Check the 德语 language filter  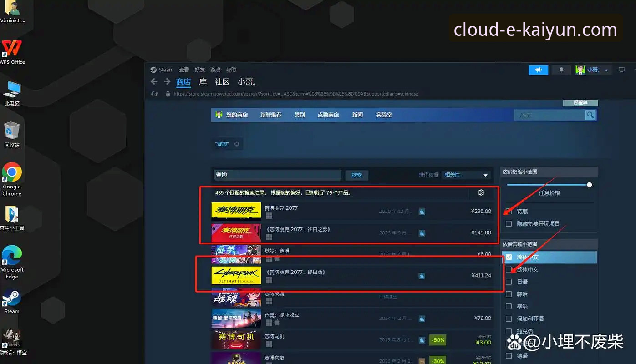click(x=509, y=356)
